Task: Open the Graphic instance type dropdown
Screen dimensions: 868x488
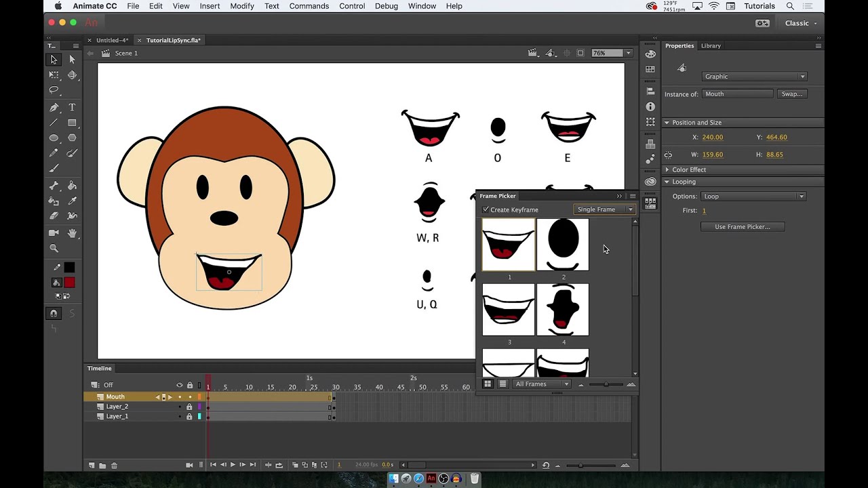Action: tap(755, 77)
